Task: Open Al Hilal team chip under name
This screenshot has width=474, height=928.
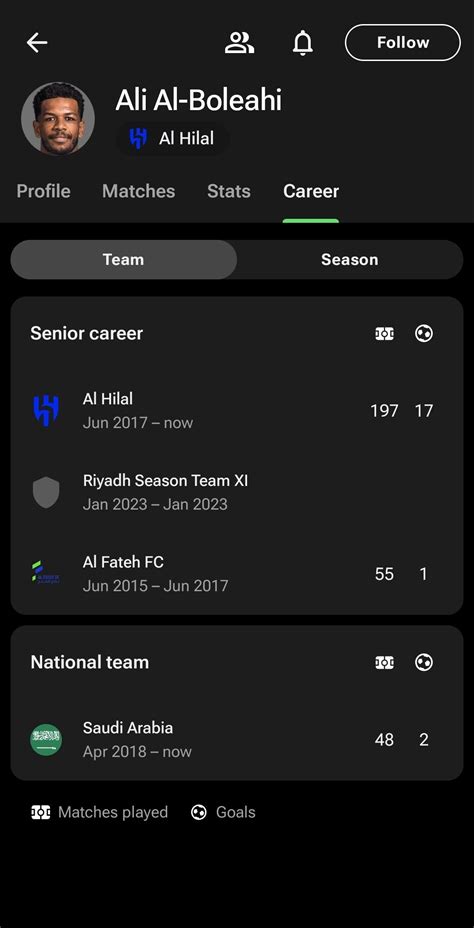Action: coord(173,139)
